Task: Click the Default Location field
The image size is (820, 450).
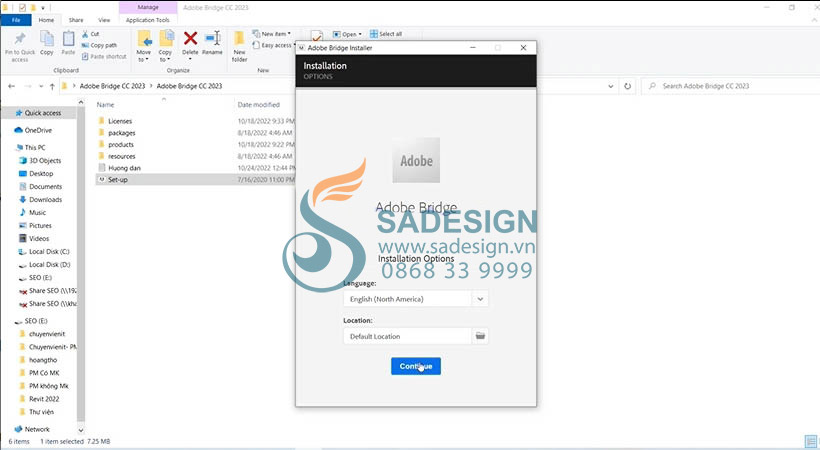Action: 407,336
